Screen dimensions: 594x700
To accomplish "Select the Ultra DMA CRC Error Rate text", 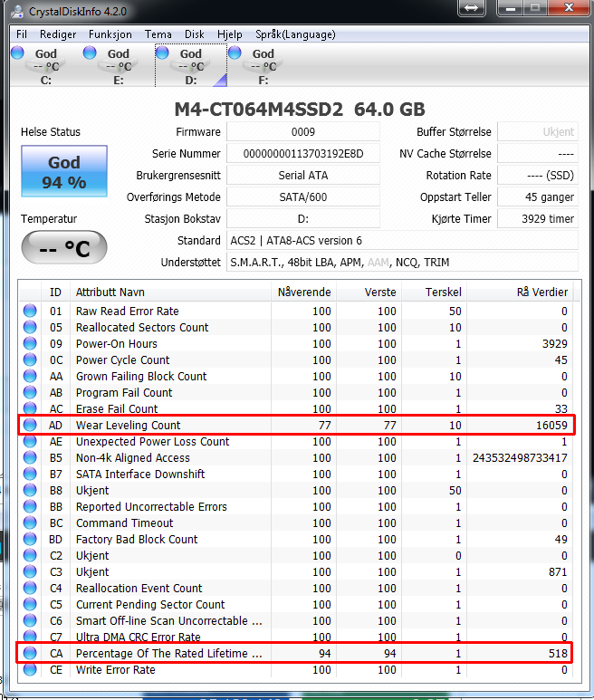I will (139, 637).
